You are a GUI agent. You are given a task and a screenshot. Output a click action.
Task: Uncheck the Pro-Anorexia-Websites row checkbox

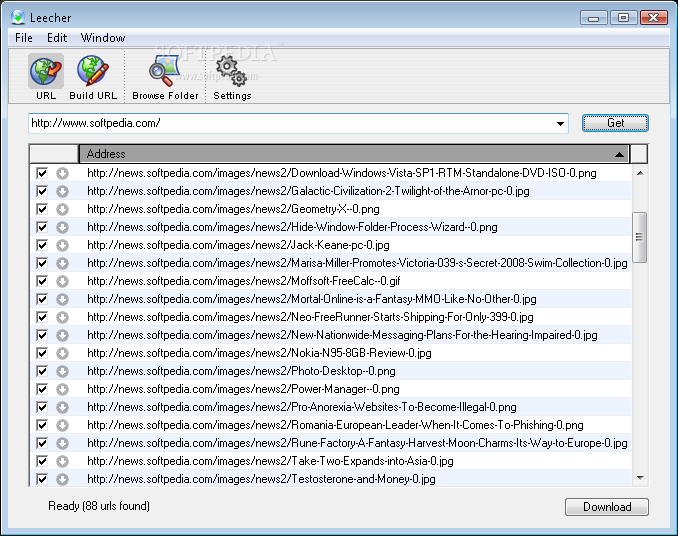[x=42, y=407]
